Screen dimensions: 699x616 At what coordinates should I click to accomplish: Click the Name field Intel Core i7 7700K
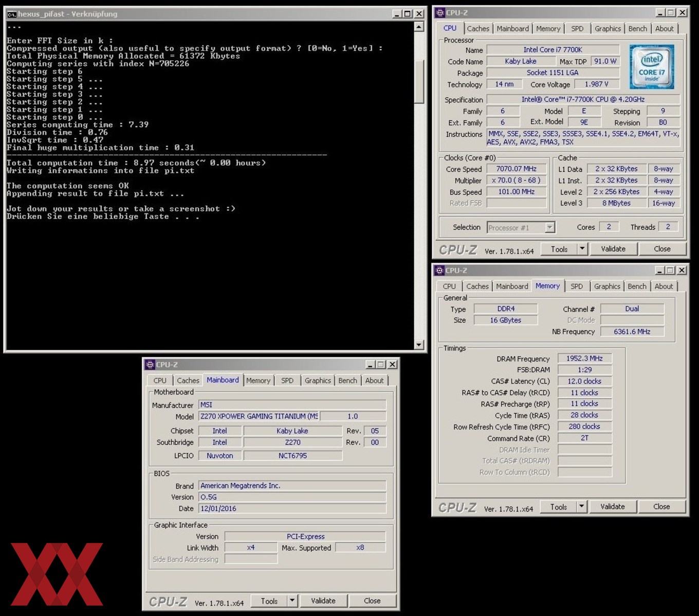(553, 49)
